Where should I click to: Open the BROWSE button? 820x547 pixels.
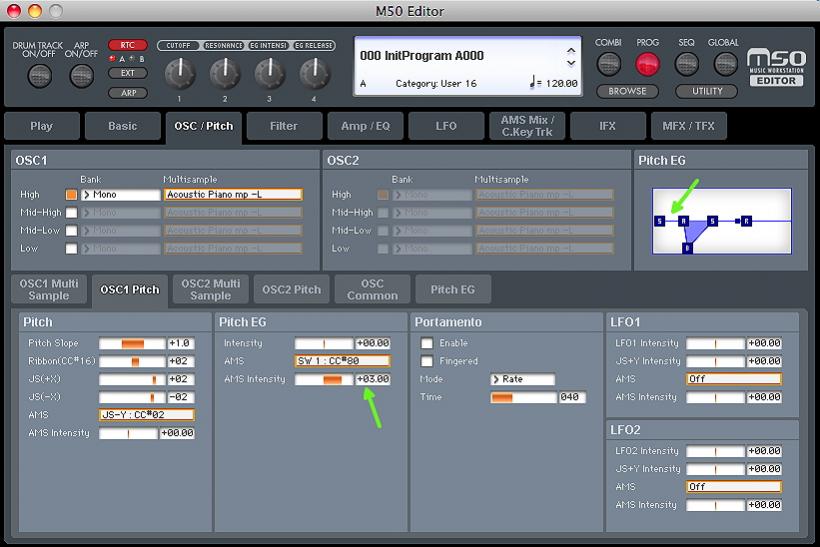pos(627,91)
